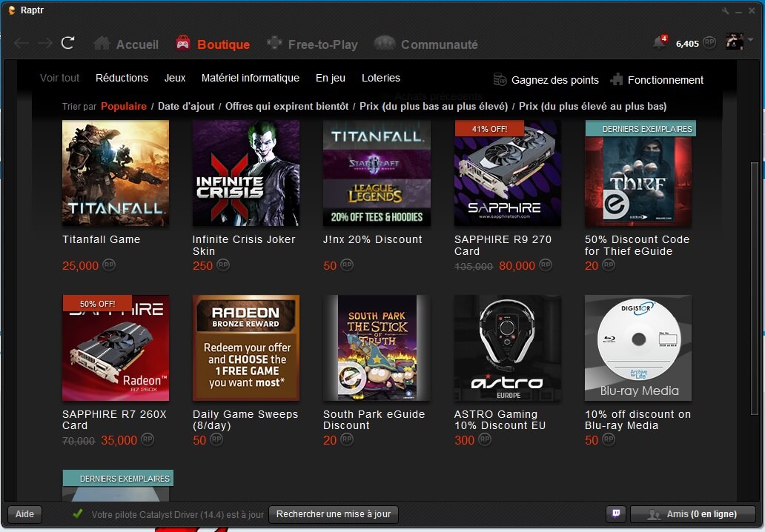Switch to the Loteries tab
This screenshot has height=532, width=765.
380,78
